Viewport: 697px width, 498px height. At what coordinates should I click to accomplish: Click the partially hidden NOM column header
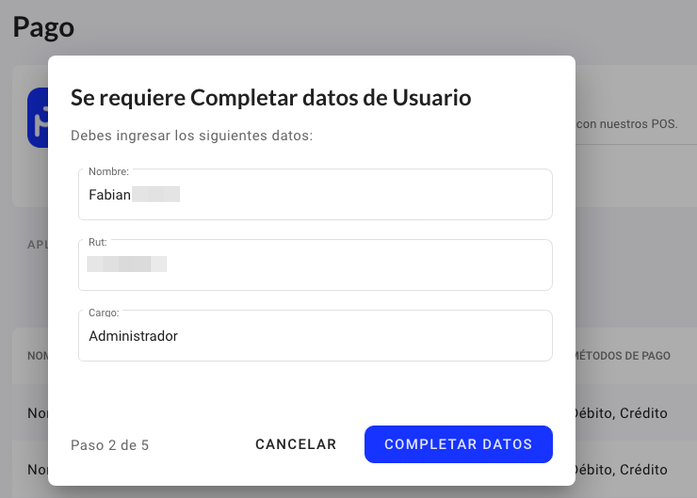click(x=38, y=356)
